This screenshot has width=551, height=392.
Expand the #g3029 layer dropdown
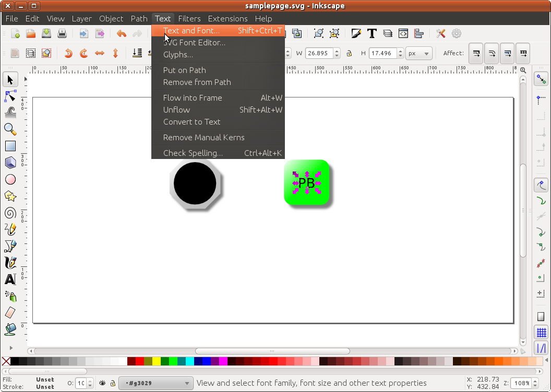click(x=155, y=384)
